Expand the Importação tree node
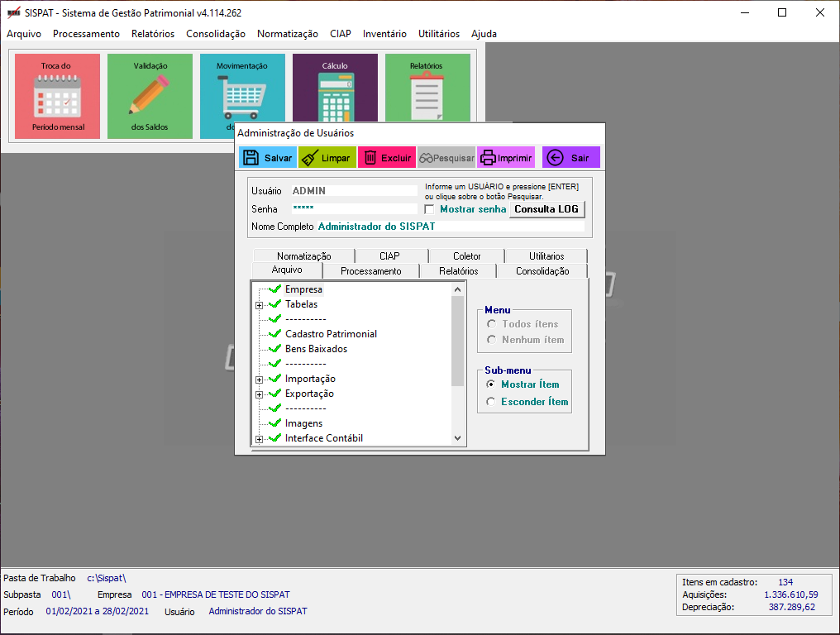Screen dimensions: 840x635 pos(259,380)
